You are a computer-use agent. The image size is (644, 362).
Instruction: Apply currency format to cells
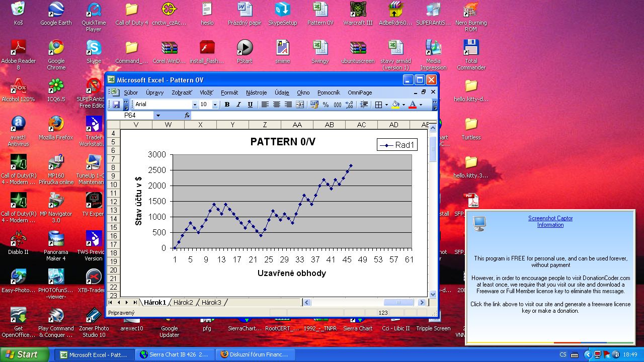point(314,105)
